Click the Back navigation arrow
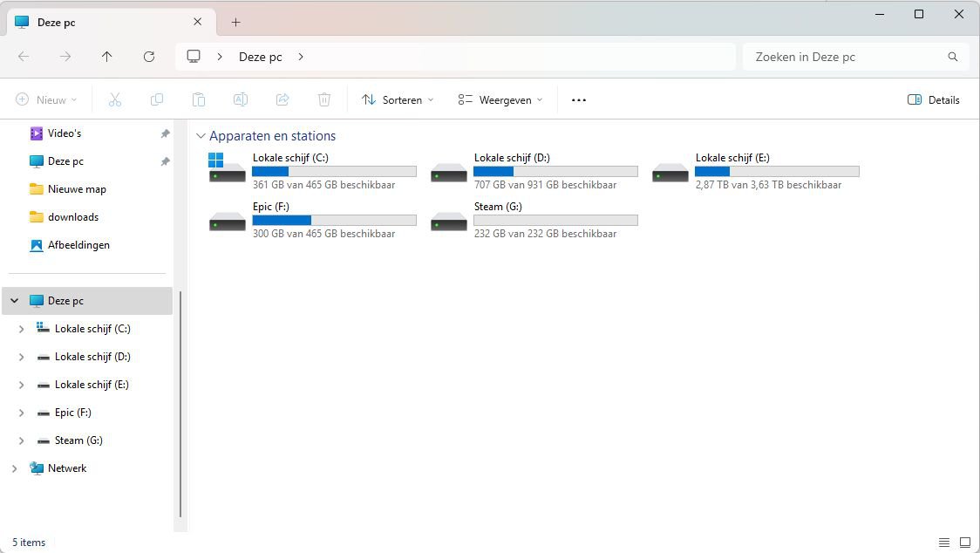Screen dimensions: 980x553 [x=24, y=57]
